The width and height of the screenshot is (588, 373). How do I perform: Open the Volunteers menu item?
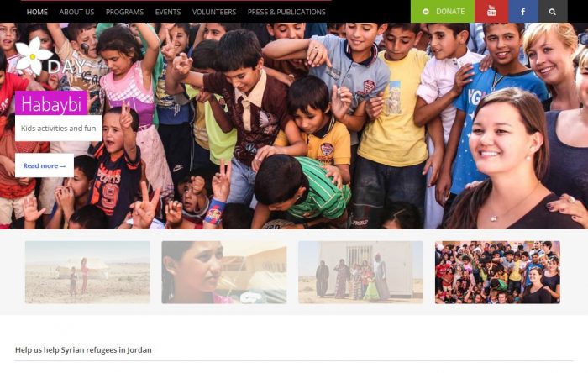click(214, 12)
